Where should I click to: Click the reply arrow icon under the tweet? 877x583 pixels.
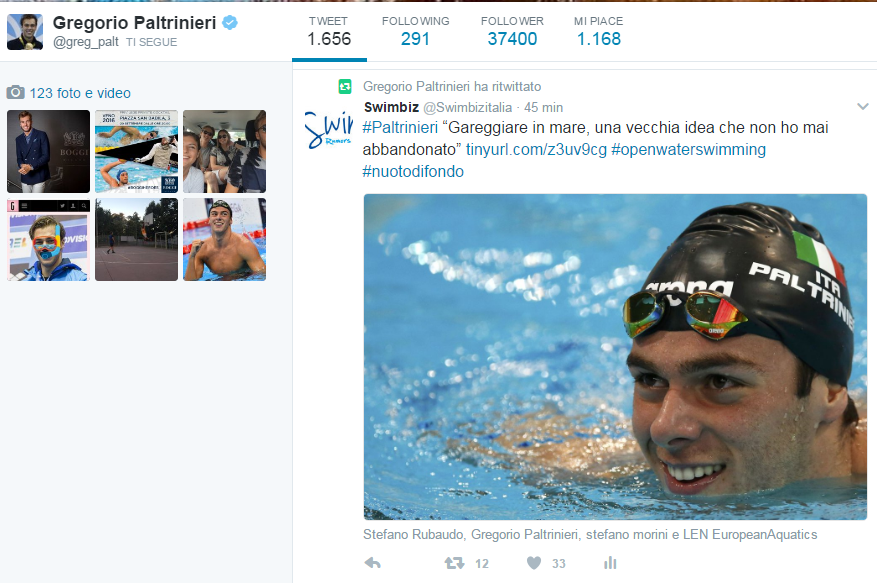pyautogui.click(x=373, y=563)
